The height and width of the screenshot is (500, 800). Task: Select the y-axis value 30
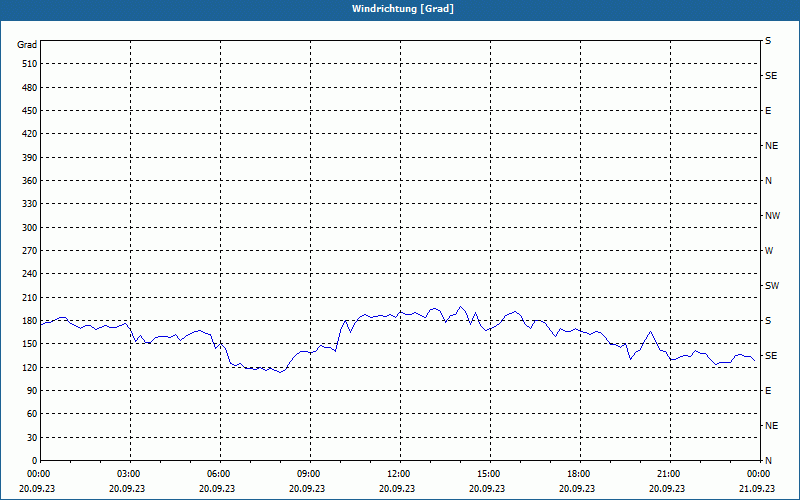pyautogui.click(x=32, y=437)
